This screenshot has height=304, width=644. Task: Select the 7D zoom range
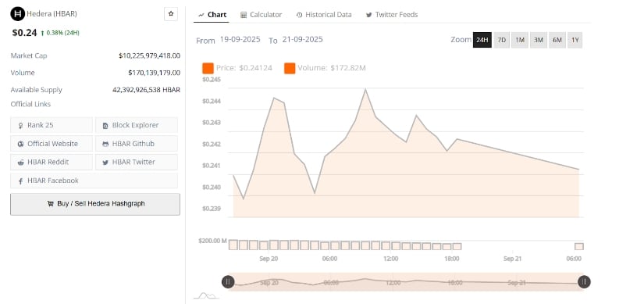[501, 40]
